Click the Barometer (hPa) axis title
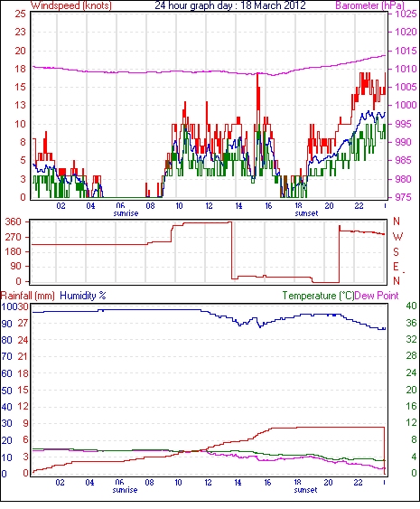The width and height of the screenshot is (420, 509). click(x=370, y=5)
